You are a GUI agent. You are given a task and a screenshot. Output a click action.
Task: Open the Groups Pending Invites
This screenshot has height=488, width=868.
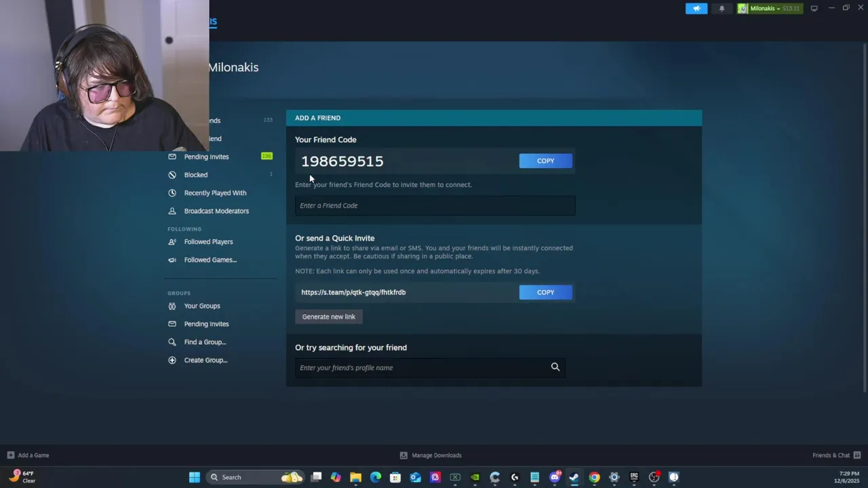tap(206, 324)
